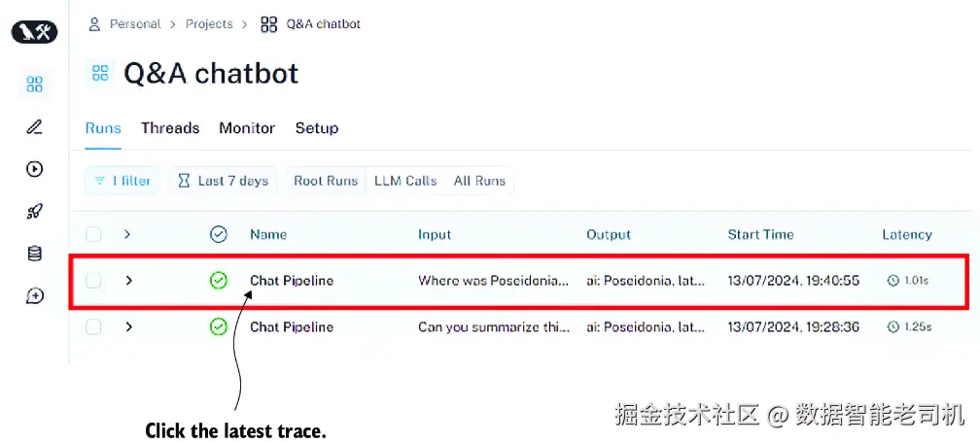Switch to the Monitor tab
Image resolution: width=980 pixels, height=443 pixels.
click(x=247, y=128)
